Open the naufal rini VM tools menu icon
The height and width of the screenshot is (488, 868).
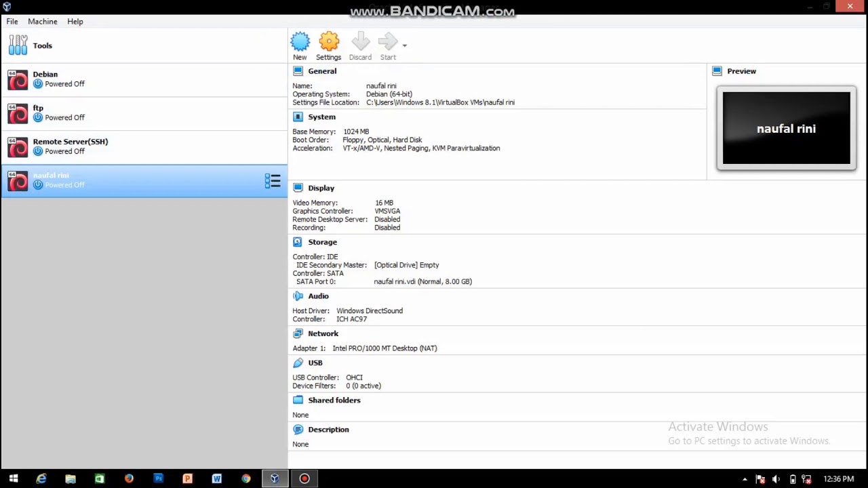pyautogui.click(x=273, y=181)
